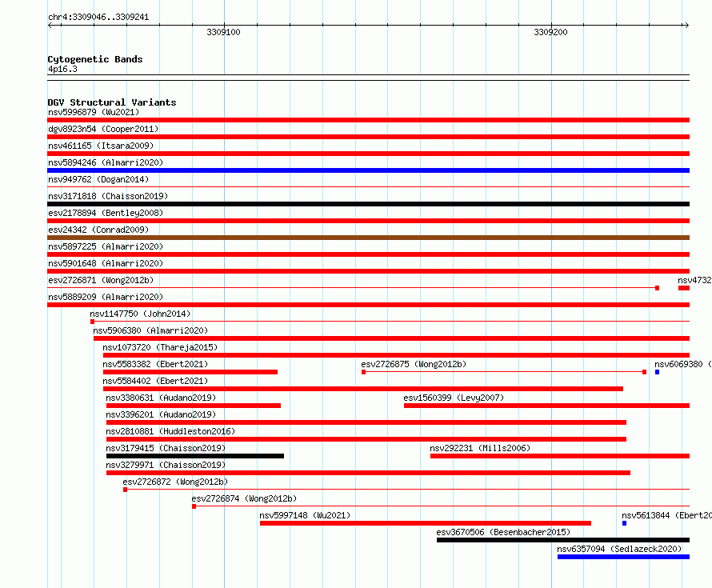Click the chr4:3309046..3309241 region label
The height and width of the screenshot is (588, 712).
[x=98, y=17]
